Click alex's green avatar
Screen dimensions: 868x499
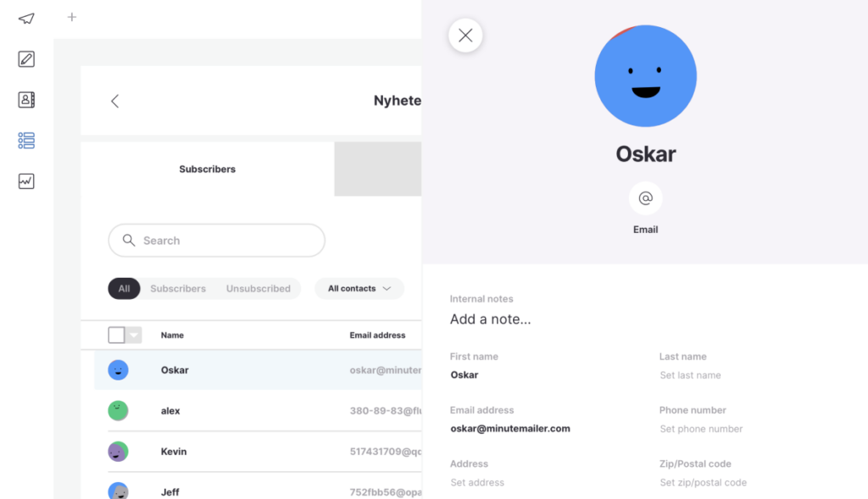click(118, 411)
